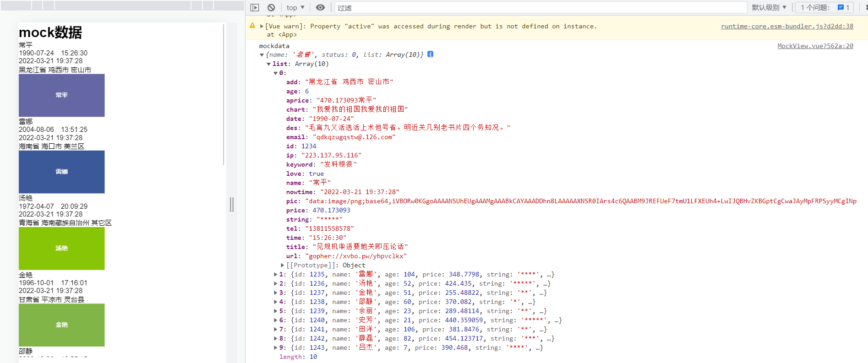Expand list item 7 with id 1241
Viewport: 868px width, 363px height.
(x=275, y=329)
